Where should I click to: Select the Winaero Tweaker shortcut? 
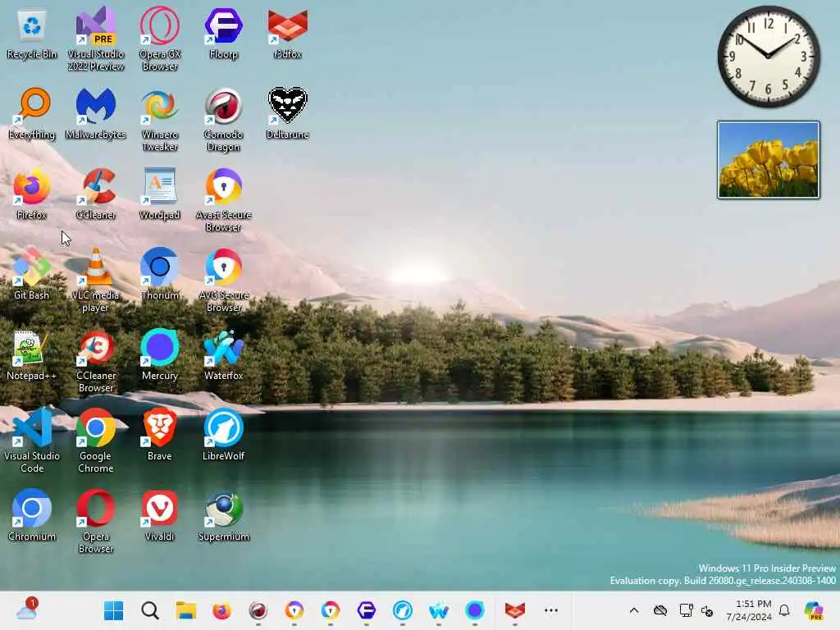point(160,120)
